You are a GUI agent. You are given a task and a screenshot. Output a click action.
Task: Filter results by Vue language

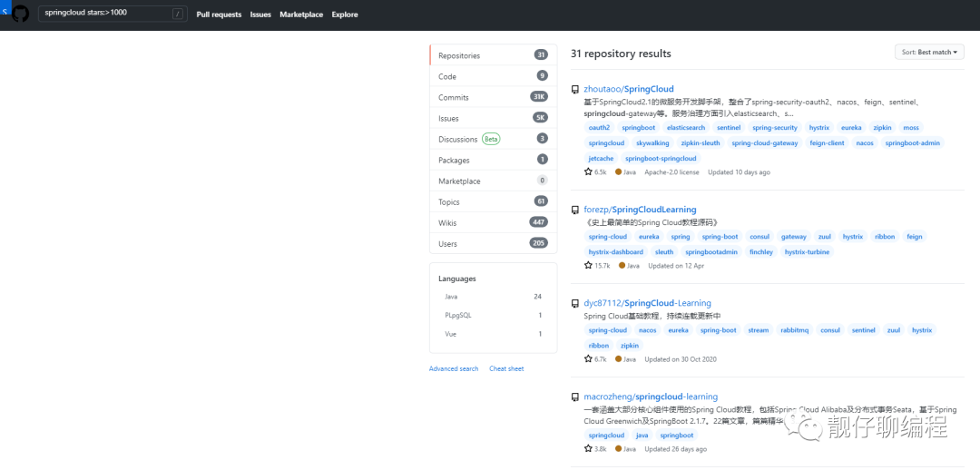click(x=493, y=334)
